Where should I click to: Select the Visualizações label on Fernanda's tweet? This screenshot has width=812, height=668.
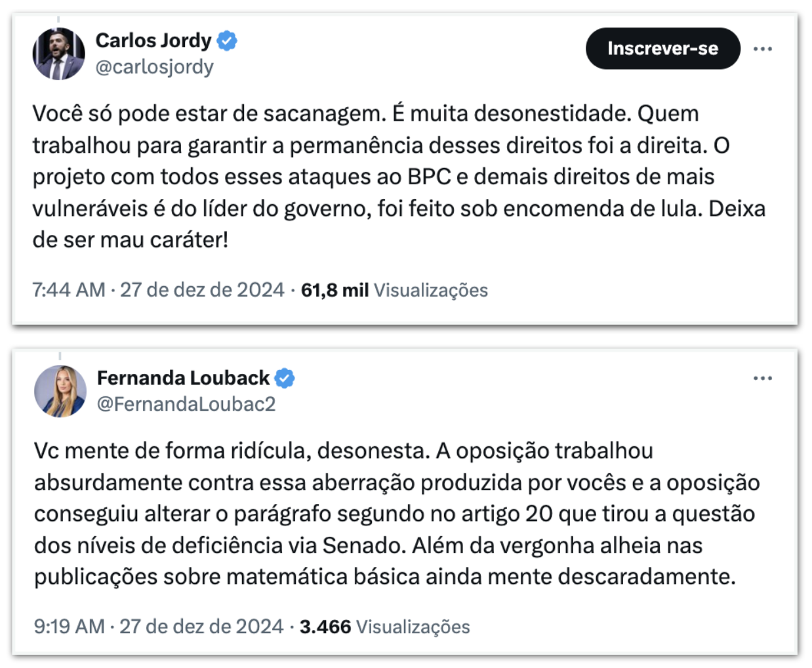(x=413, y=627)
